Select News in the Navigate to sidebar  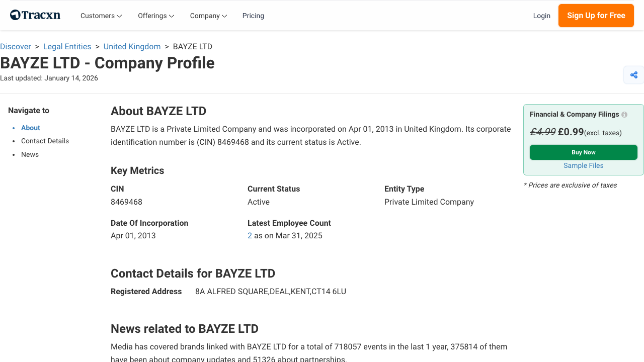[x=30, y=154]
